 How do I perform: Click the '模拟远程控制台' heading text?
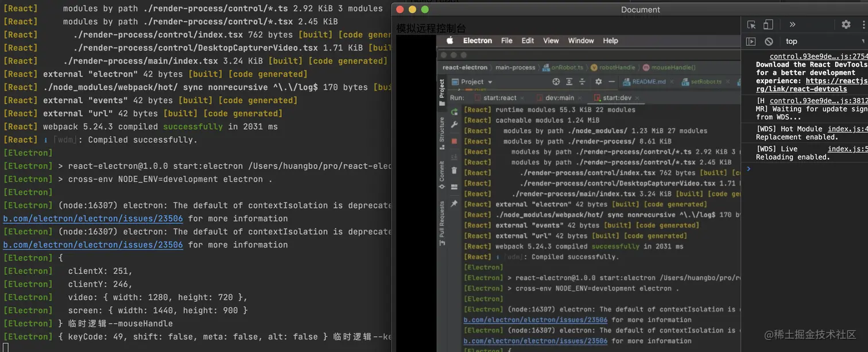click(x=431, y=28)
